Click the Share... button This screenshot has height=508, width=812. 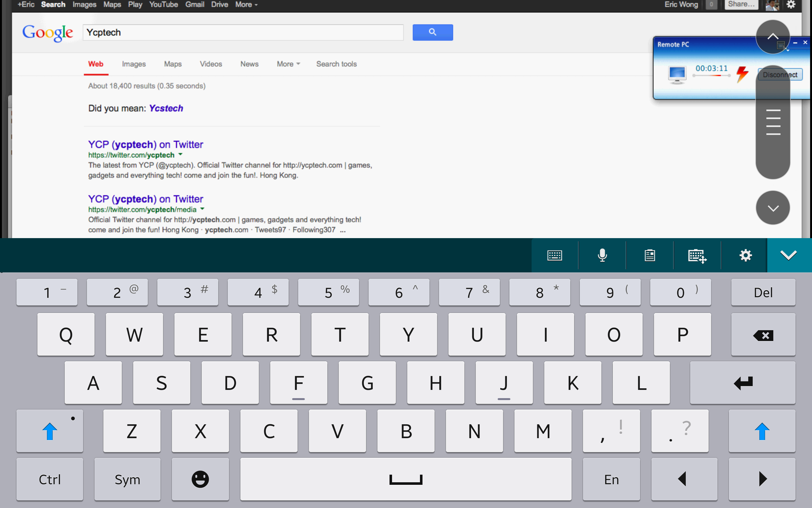pos(741,4)
